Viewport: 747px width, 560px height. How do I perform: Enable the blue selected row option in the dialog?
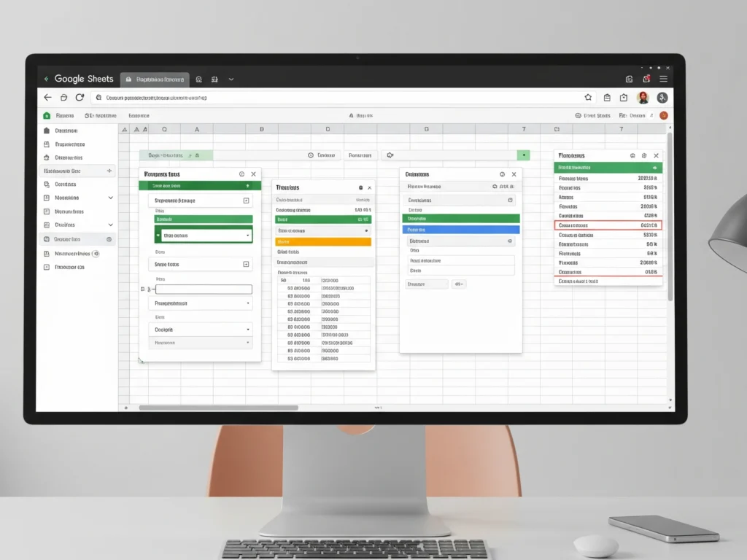(x=460, y=230)
